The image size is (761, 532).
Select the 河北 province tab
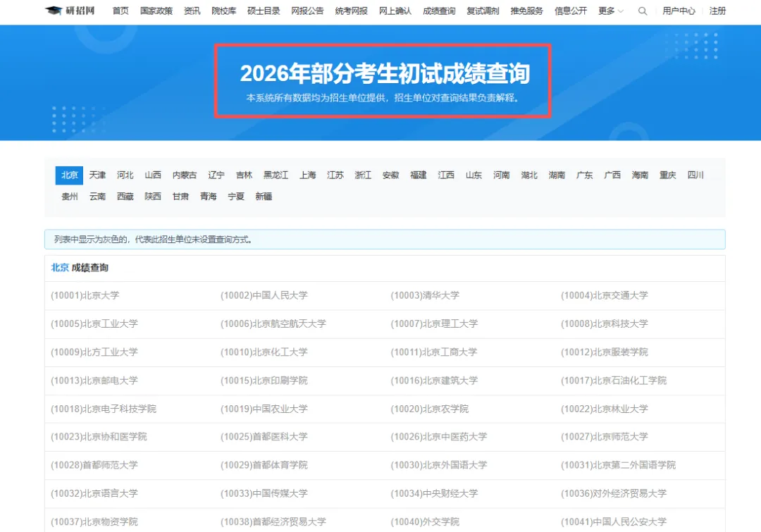[125, 175]
